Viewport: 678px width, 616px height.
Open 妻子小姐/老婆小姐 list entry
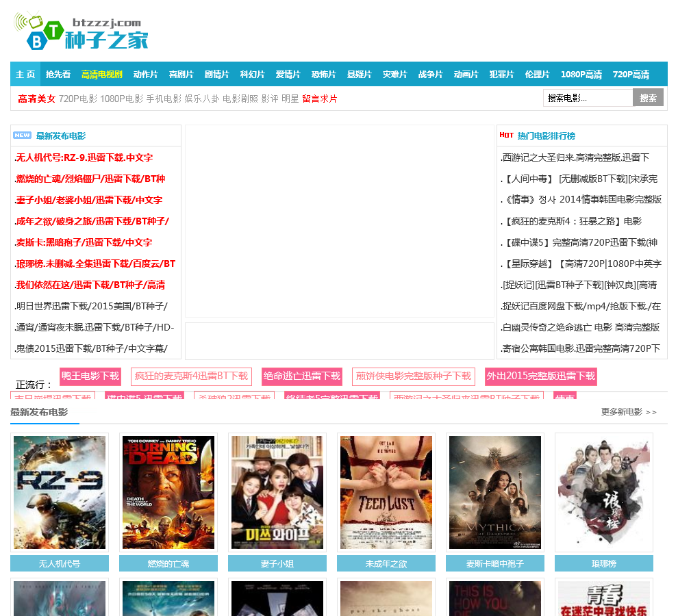pos(88,200)
